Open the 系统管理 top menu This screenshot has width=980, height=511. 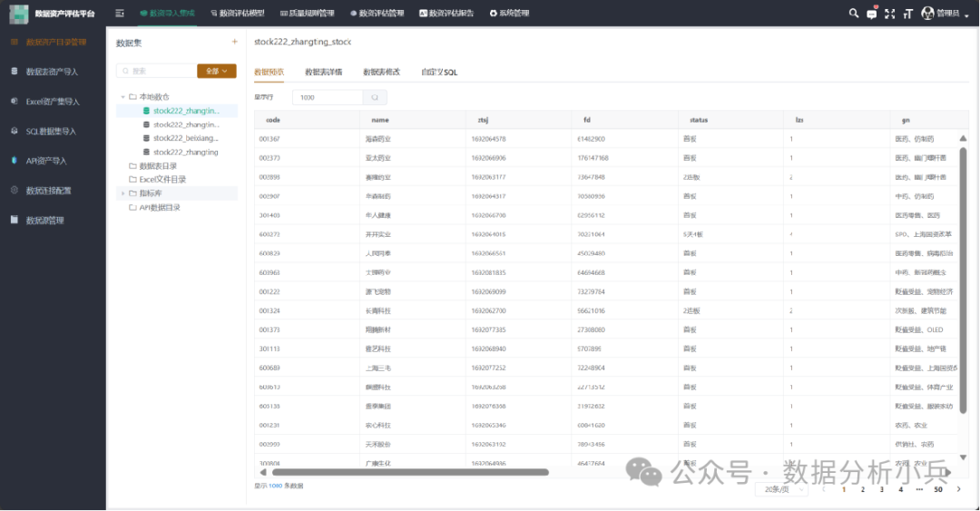point(509,13)
